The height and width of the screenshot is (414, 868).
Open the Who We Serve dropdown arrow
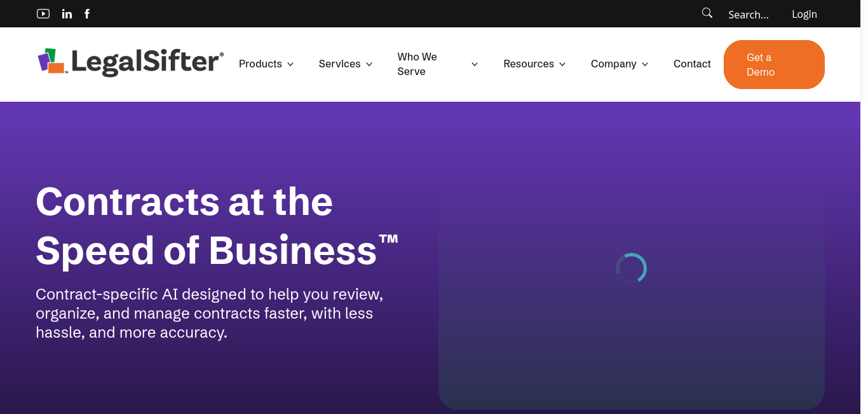click(x=475, y=64)
